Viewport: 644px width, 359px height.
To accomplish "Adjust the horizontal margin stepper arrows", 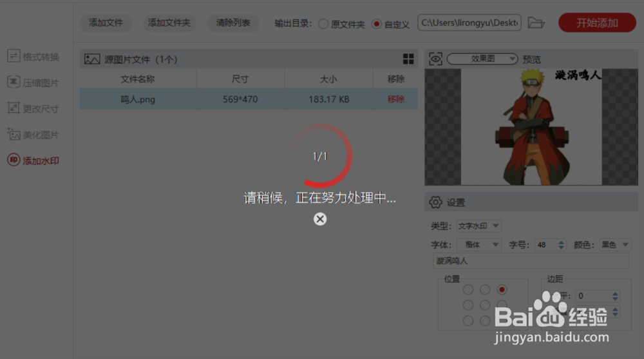I will tap(615, 296).
